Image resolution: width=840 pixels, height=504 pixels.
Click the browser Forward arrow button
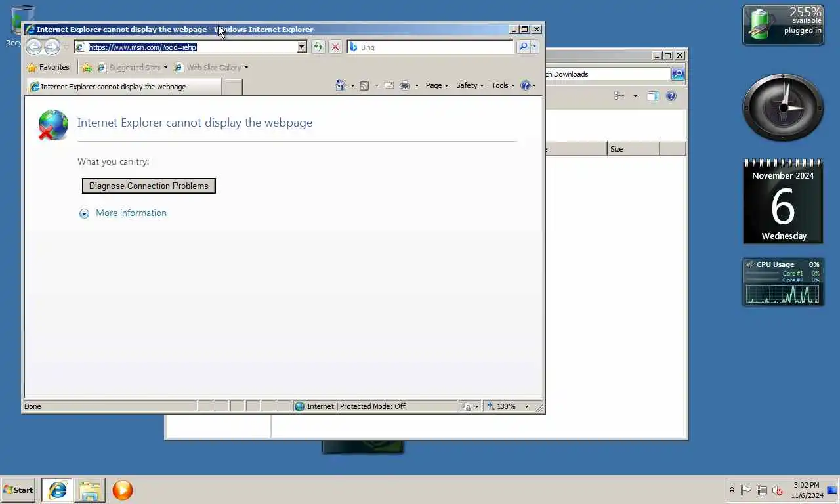(52, 47)
